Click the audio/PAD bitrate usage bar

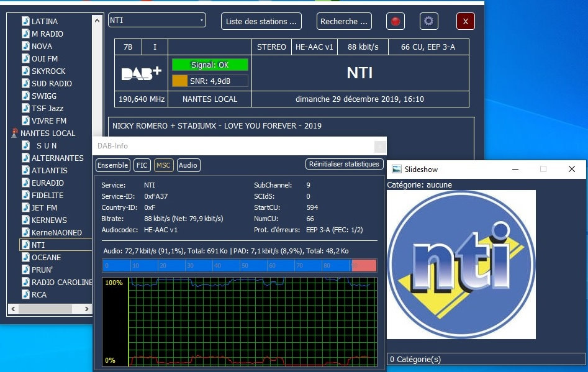pos(239,266)
